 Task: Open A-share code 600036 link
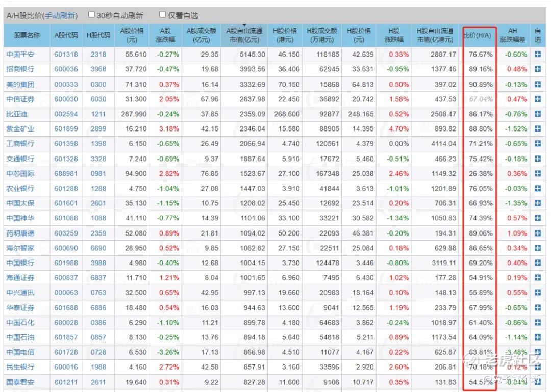pyautogui.click(x=66, y=69)
